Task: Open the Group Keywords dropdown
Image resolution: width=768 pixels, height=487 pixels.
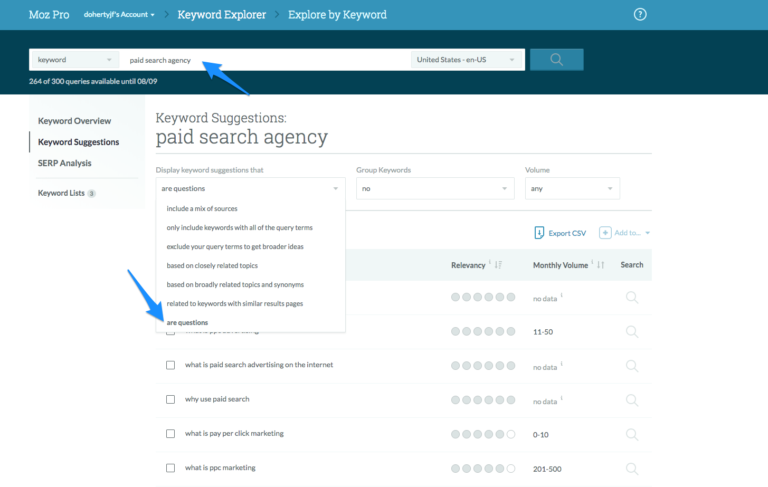Action: coord(435,188)
